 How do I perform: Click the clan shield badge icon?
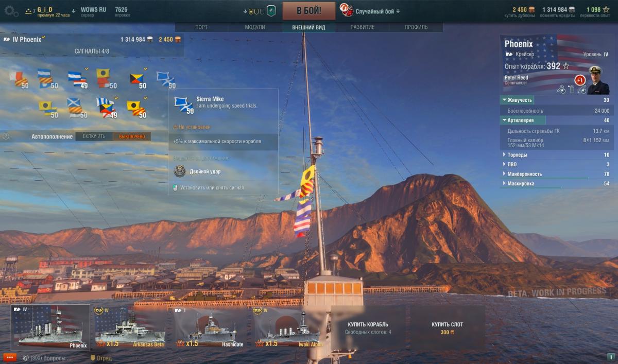pos(271,11)
